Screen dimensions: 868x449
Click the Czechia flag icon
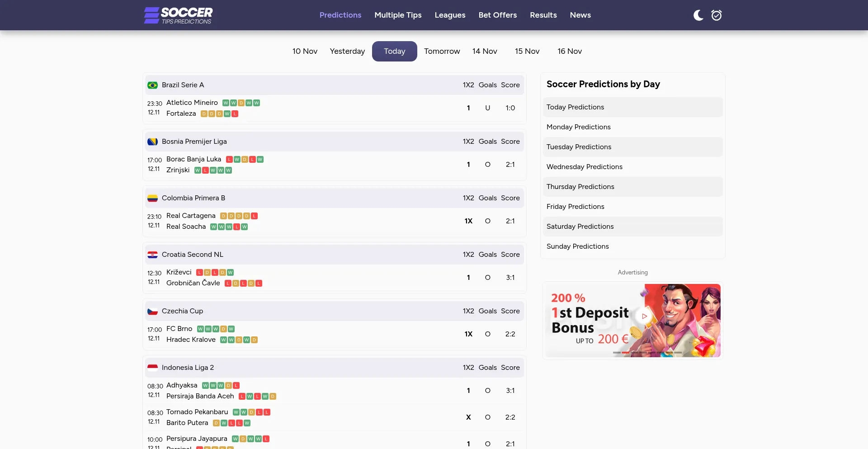[x=152, y=311]
